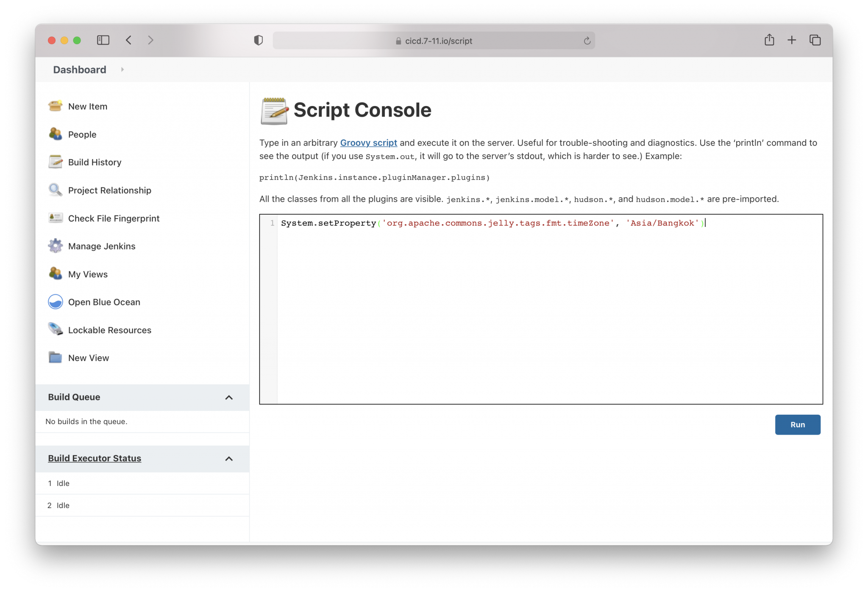Viewport: 868px width, 592px height.
Task: Open Manage Jenkins gear icon
Action: tap(55, 246)
